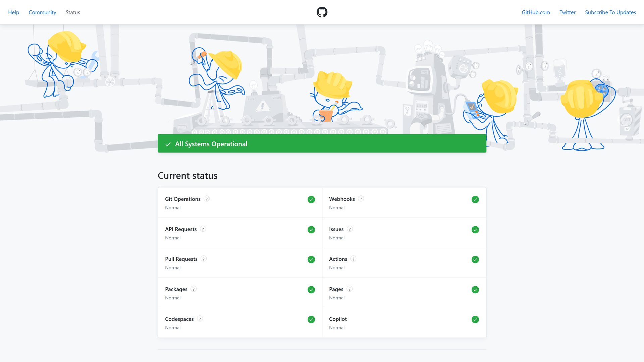Open the Community page
The width and height of the screenshot is (644, 362).
click(x=42, y=12)
